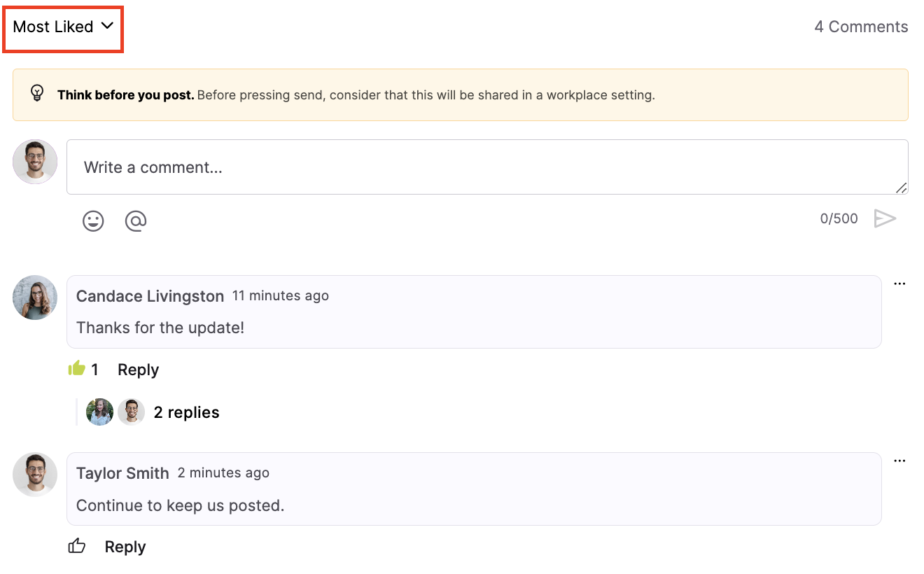Select Candace Livingston's name

[x=150, y=295]
